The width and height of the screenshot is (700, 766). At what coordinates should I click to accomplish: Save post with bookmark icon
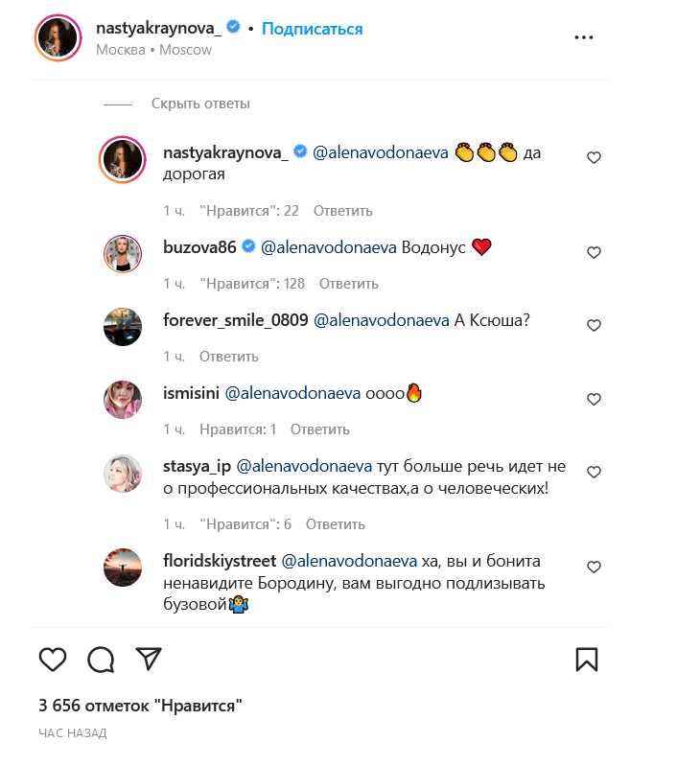click(x=586, y=659)
